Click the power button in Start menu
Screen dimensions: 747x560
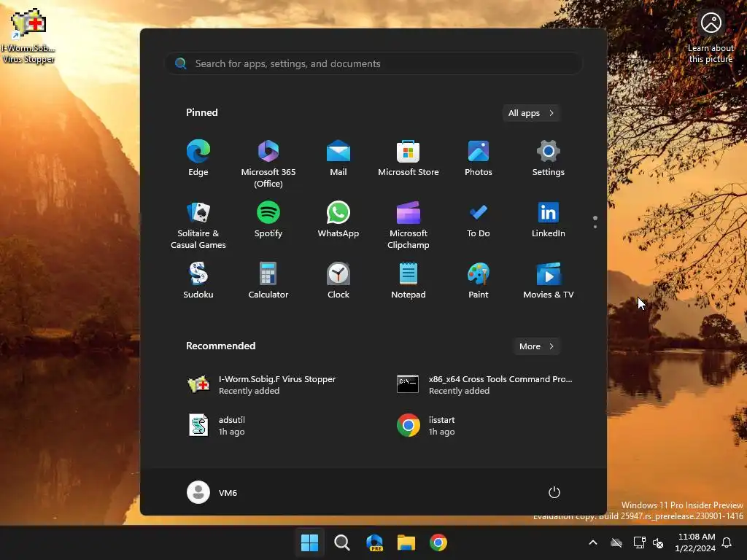(x=554, y=492)
